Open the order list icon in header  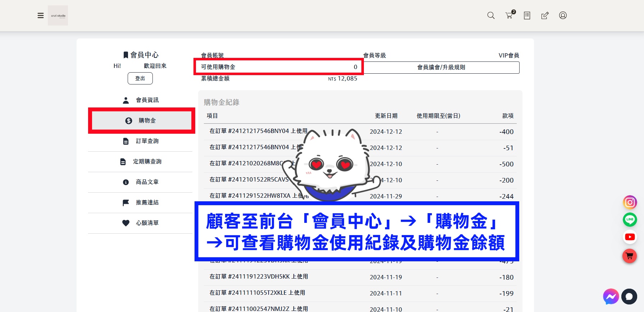(x=527, y=15)
